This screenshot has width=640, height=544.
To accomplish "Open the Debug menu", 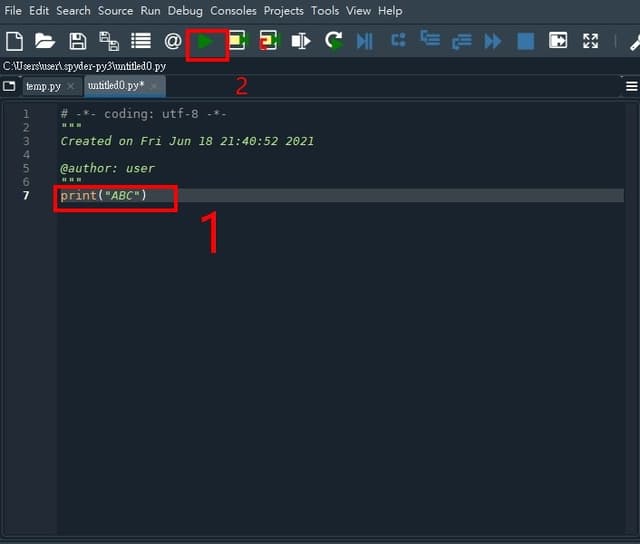I will [x=185, y=11].
